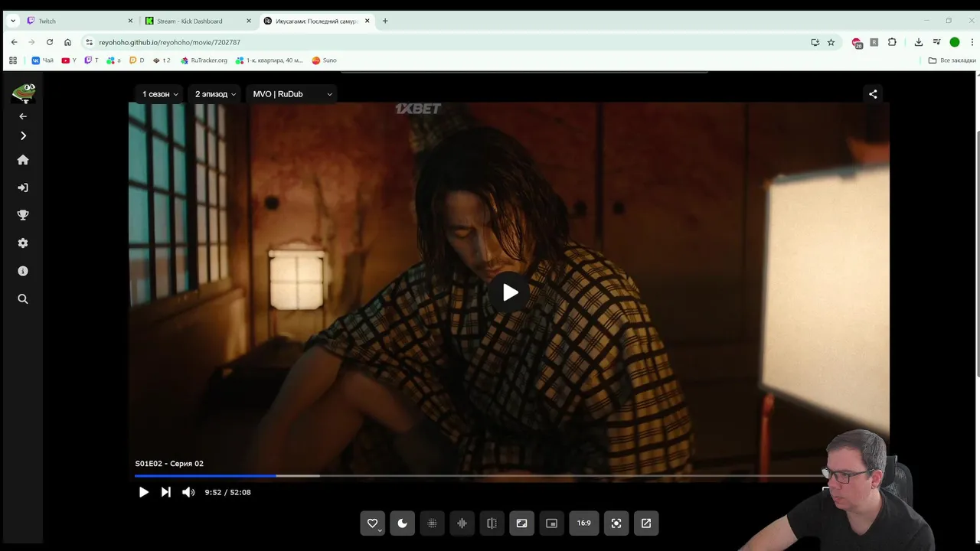Open the YouTube Y bookmark

click(69, 60)
